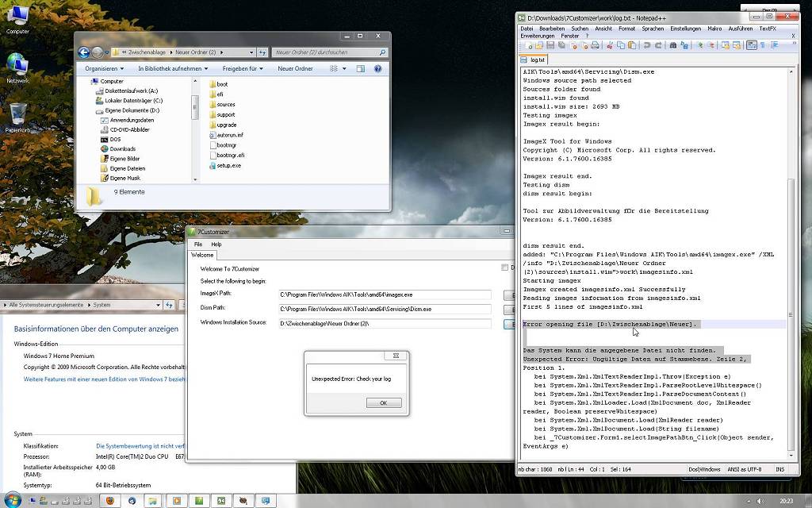This screenshot has height=508, width=812.
Task: Expand the path arrow after Neuer Ordner (2)
Action: [222, 52]
